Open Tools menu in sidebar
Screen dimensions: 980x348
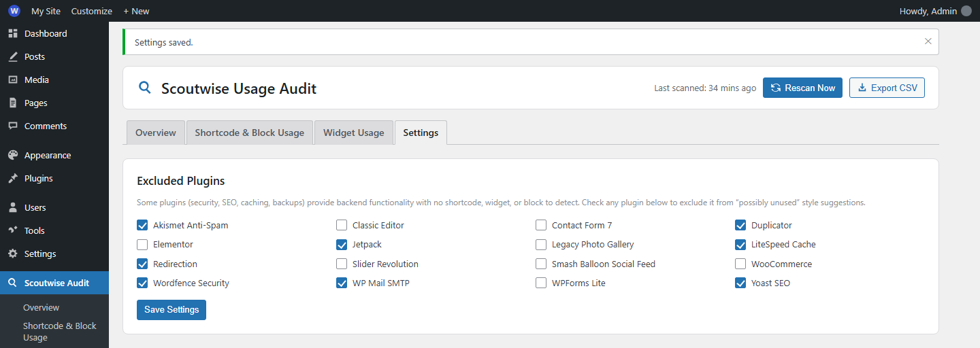tap(54, 230)
